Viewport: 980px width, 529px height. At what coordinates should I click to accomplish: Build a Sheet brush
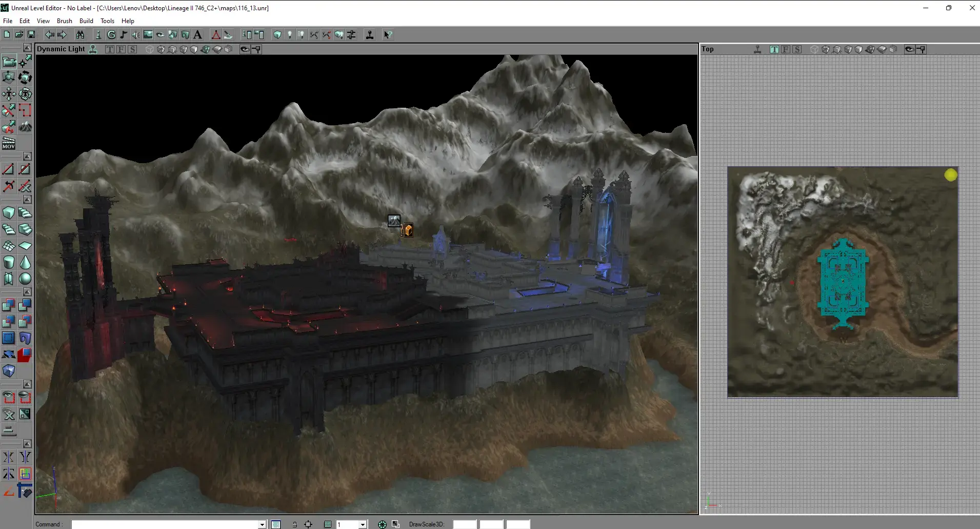tap(25, 246)
